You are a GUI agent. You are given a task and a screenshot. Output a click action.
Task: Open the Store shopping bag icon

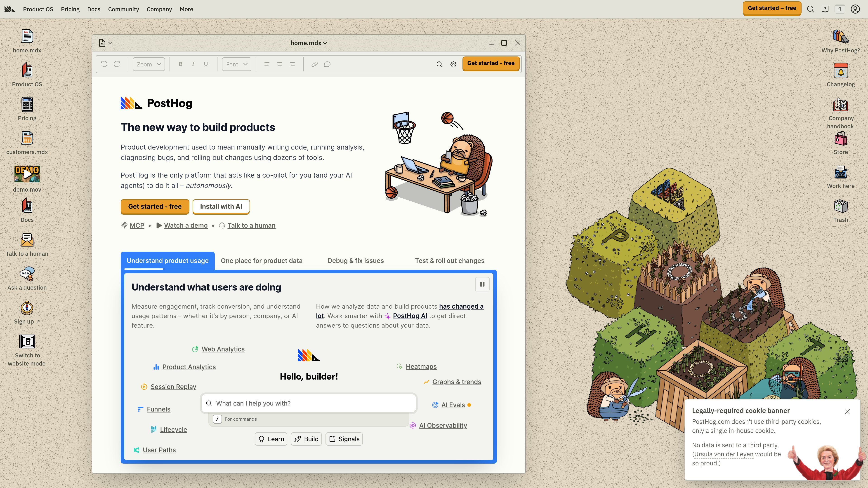[x=841, y=138]
